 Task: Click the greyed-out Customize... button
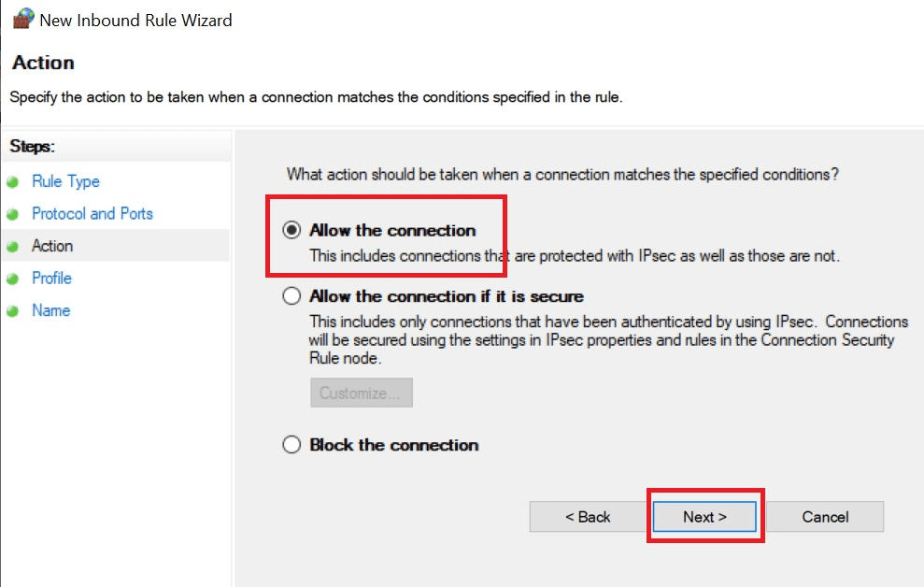(362, 393)
